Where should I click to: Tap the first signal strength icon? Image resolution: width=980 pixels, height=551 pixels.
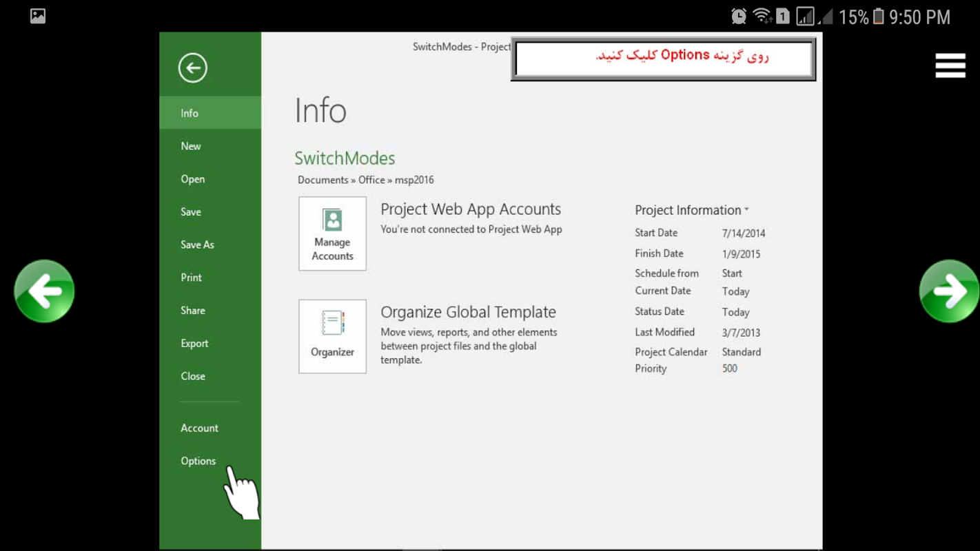point(805,16)
